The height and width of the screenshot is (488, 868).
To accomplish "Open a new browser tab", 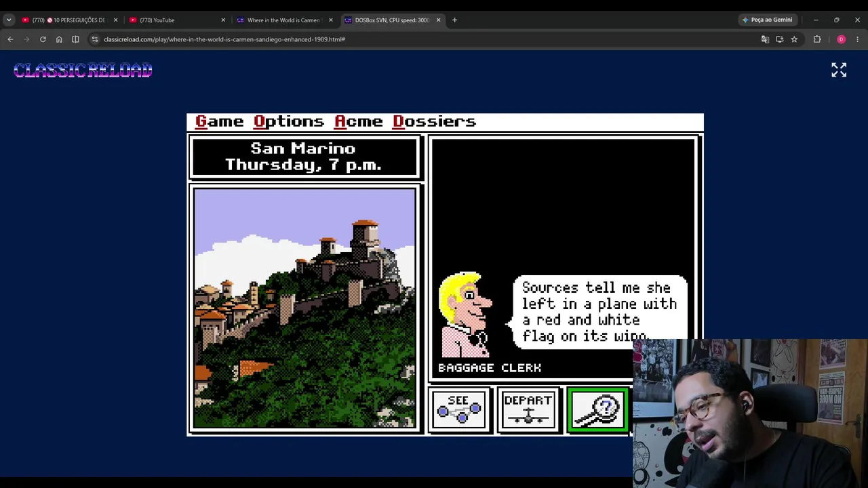I will 454,20.
